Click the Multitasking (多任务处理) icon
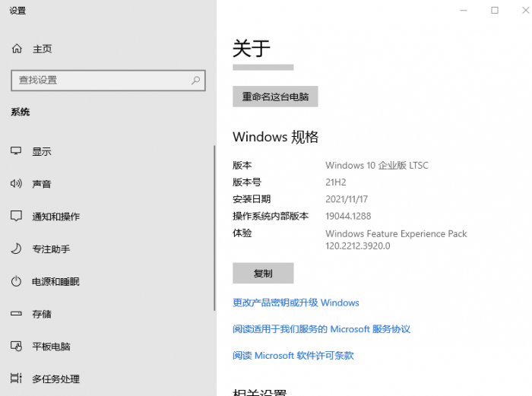 pos(16,379)
